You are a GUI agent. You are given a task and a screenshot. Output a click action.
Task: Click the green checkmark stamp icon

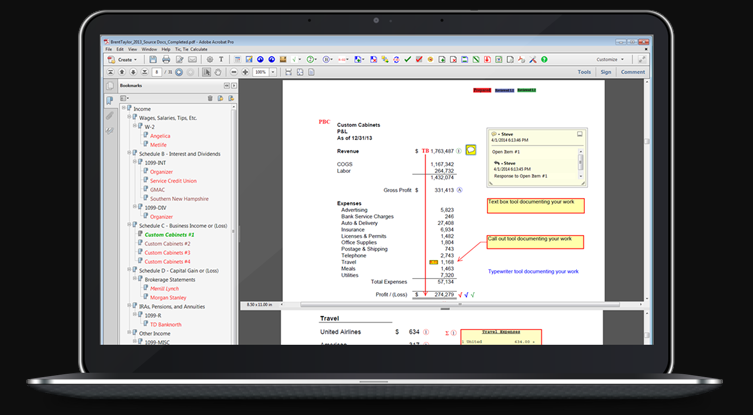point(407,60)
